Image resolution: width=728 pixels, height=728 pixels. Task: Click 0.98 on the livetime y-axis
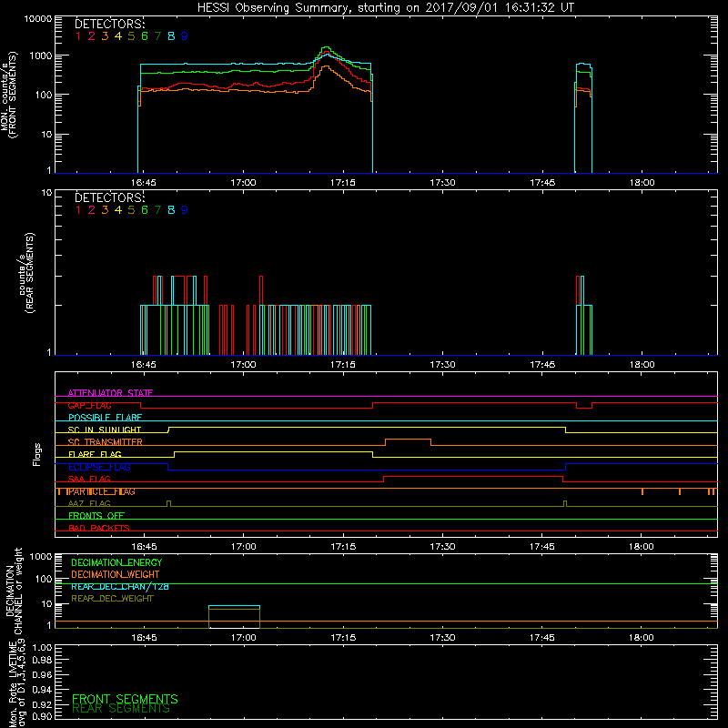click(x=42, y=660)
